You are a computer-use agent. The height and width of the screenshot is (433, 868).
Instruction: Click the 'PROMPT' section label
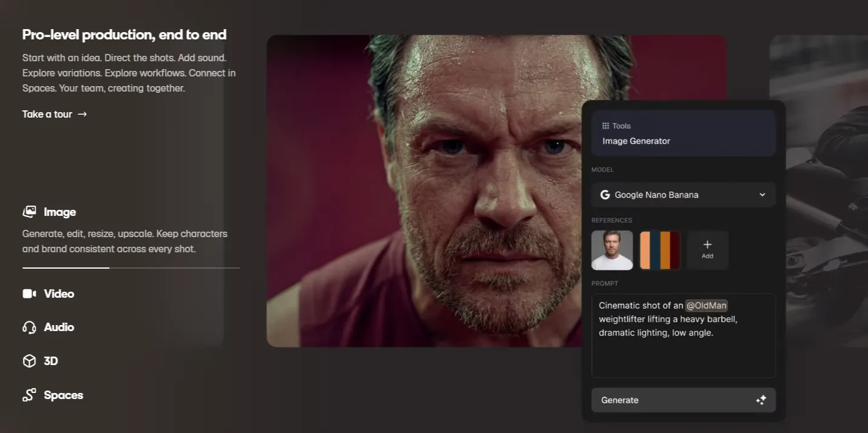tap(605, 283)
